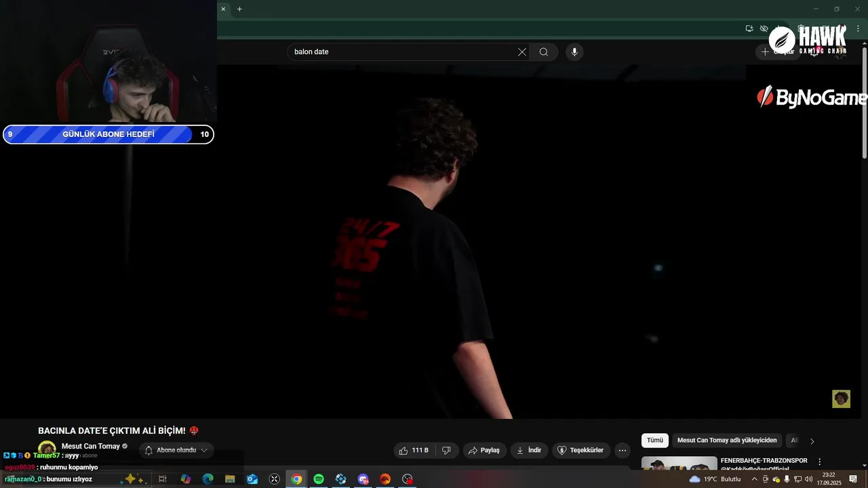Click the crossed-eye tracking protection icon

click(x=764, y=28)
